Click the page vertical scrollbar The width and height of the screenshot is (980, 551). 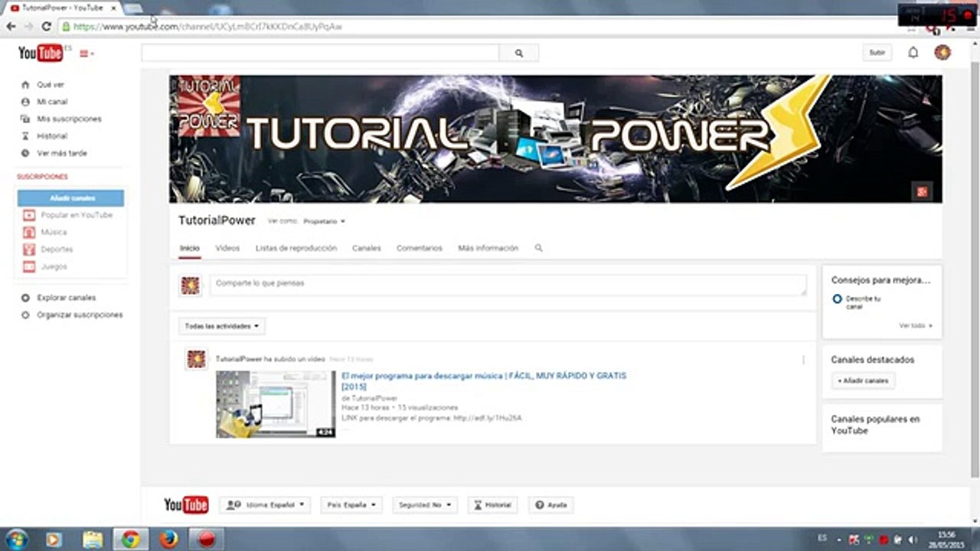974,268
